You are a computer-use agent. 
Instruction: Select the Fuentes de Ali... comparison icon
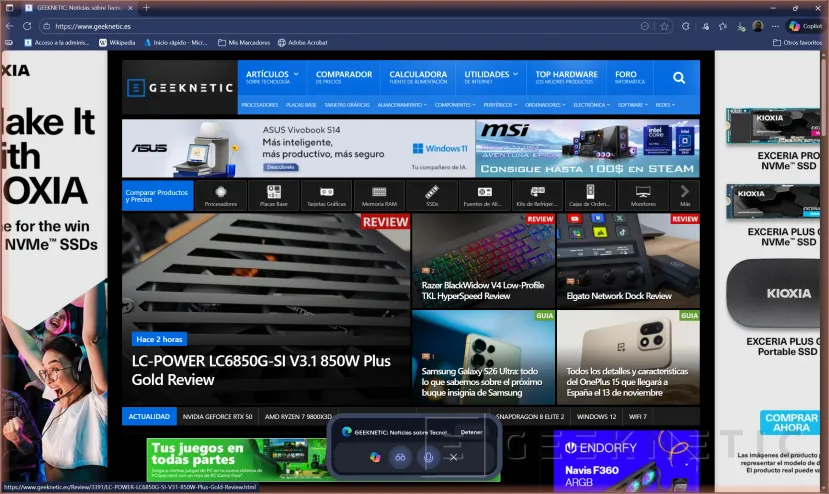coord(485,196)
